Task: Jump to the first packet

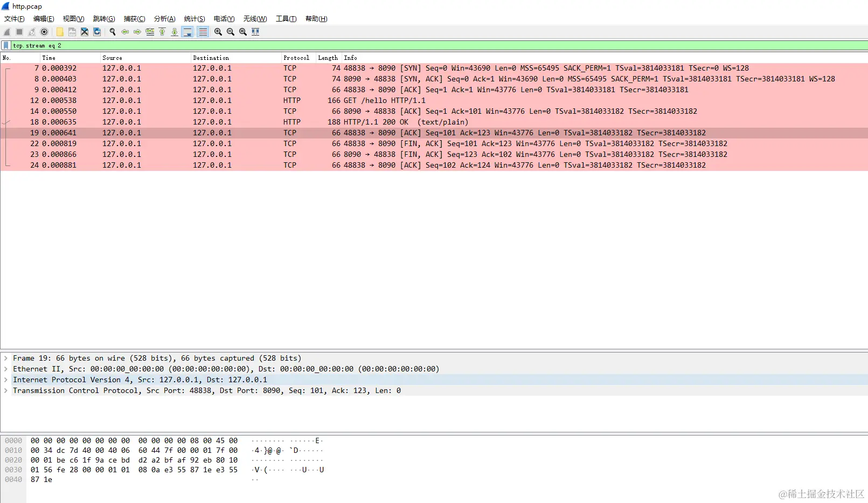Action: point(162,32)
